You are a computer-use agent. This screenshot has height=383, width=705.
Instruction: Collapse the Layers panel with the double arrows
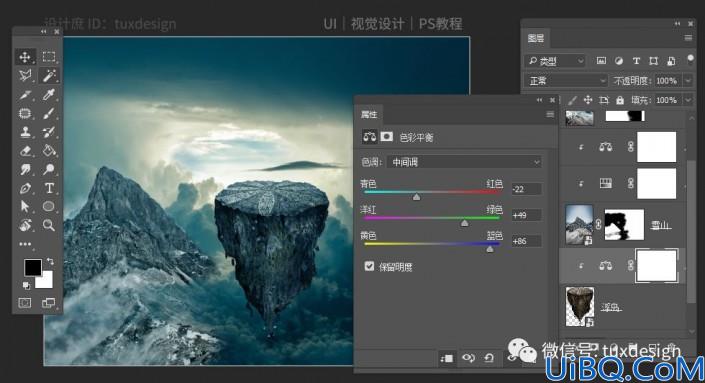pos(677,23)
